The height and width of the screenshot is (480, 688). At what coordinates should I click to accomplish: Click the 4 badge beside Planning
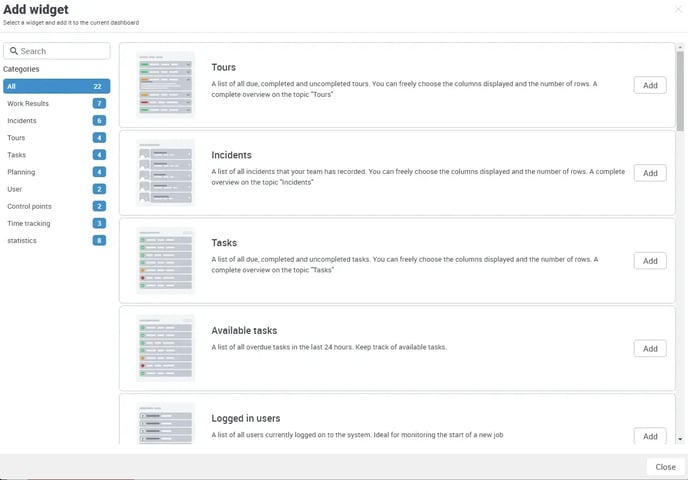(99, 172)
